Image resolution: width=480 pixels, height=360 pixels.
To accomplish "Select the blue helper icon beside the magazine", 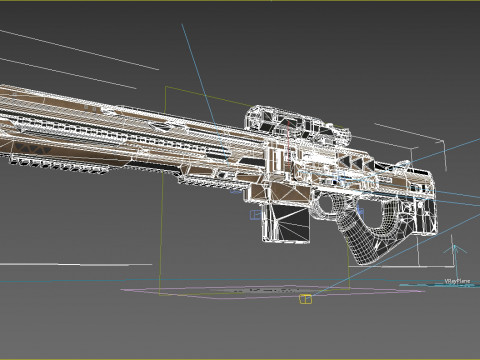I will coord(256,215).
